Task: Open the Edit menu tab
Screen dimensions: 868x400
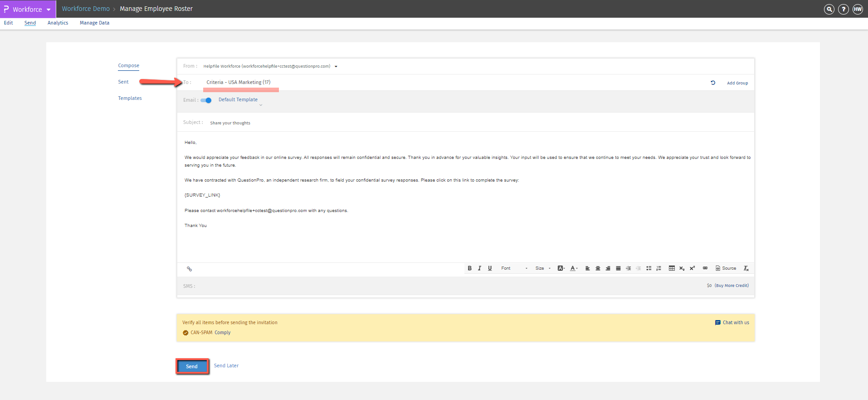Action: (8, 23)
